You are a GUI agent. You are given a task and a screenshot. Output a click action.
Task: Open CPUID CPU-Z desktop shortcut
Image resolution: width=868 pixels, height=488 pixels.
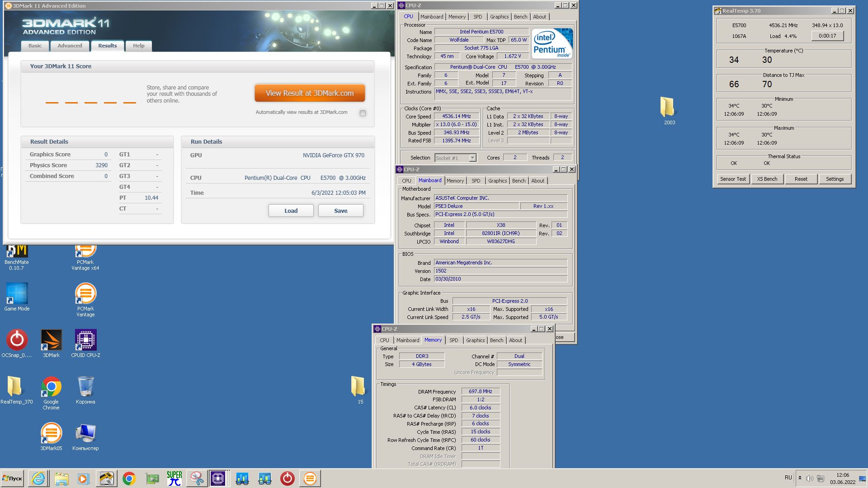coord(85,343)
